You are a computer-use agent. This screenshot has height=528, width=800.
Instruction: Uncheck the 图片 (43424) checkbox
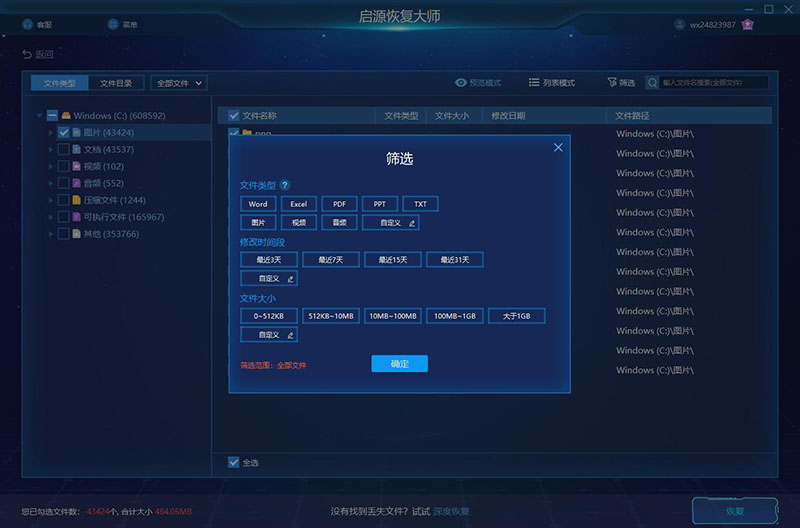point(63,133)
